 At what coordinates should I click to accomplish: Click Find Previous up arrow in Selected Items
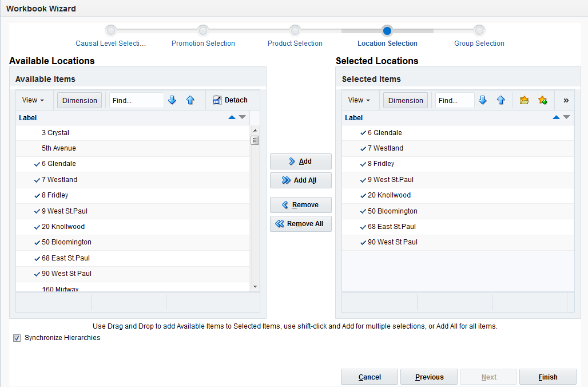501,100
